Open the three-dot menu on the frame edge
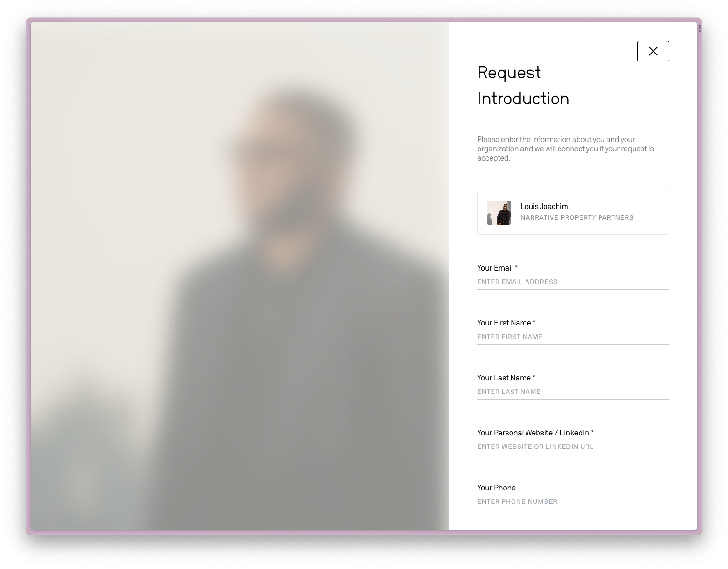The height and width of the screenshot is (569, 728). pos(699,28)
